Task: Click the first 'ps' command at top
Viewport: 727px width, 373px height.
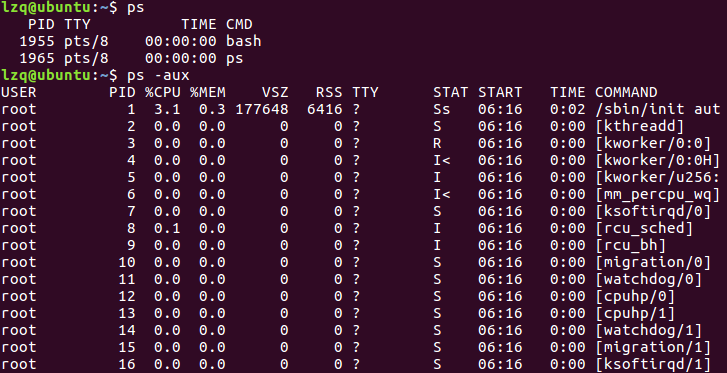Action: 135,8
